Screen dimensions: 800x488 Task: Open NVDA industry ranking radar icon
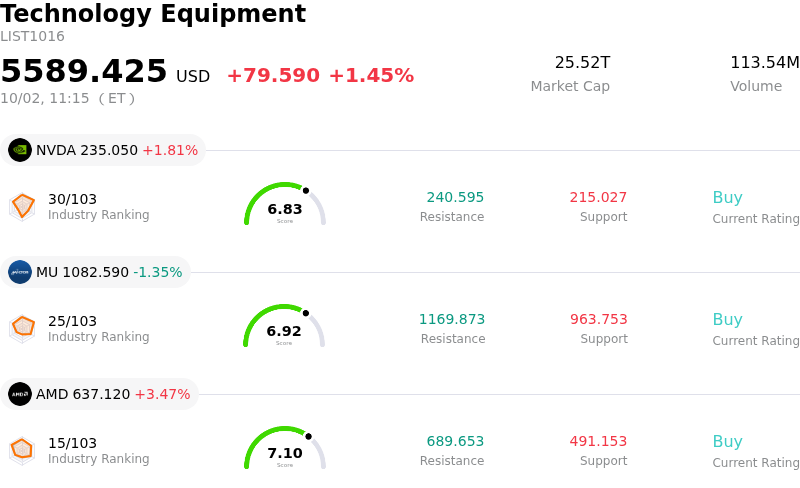[x=22, y=206]
